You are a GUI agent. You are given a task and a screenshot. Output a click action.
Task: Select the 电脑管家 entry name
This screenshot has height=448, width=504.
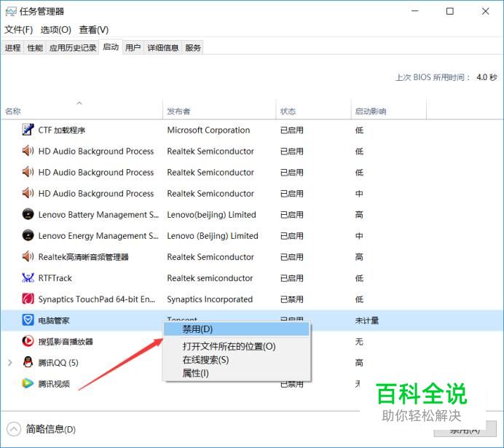point(54,321)
